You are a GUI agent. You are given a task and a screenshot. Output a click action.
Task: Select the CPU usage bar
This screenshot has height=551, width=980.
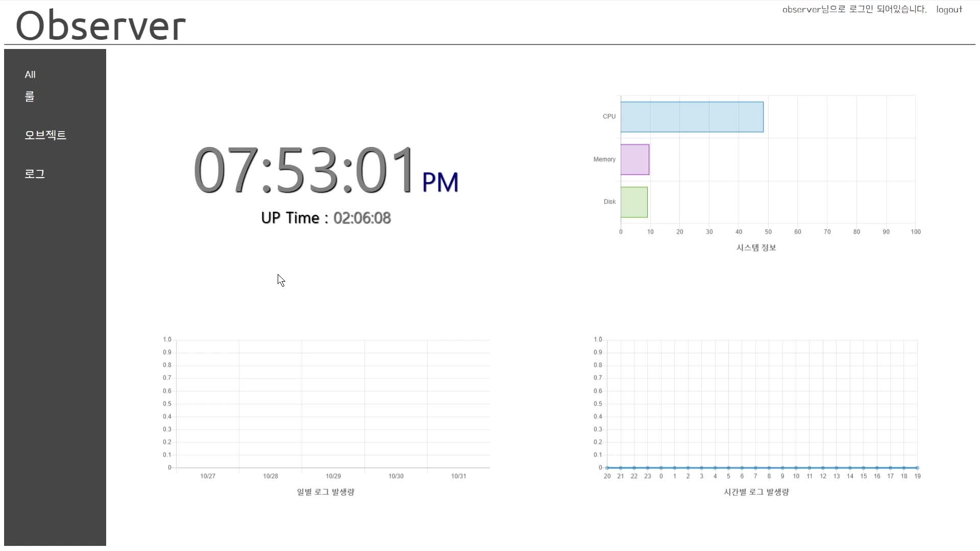click(x=692, y=117)
